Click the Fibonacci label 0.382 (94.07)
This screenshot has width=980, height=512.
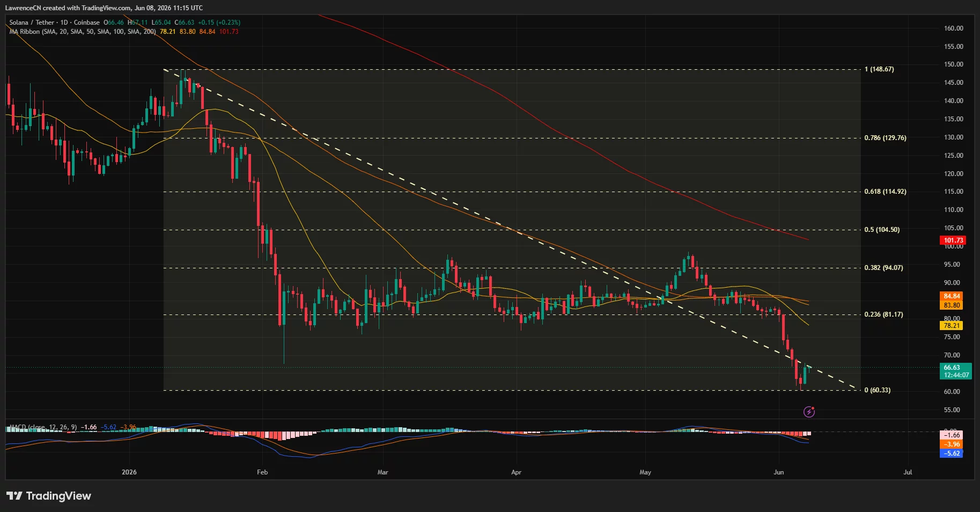883,268
